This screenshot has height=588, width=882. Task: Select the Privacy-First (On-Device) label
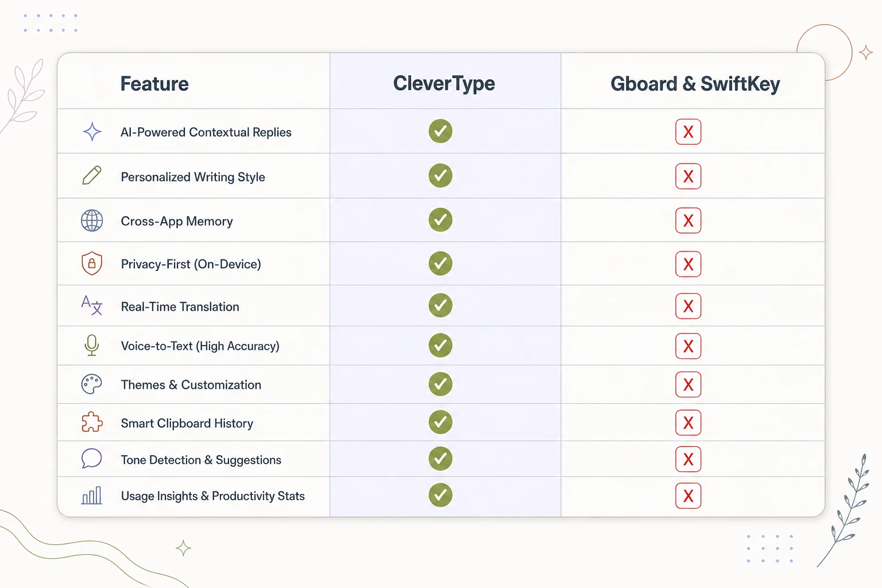(x=191, y=264)
